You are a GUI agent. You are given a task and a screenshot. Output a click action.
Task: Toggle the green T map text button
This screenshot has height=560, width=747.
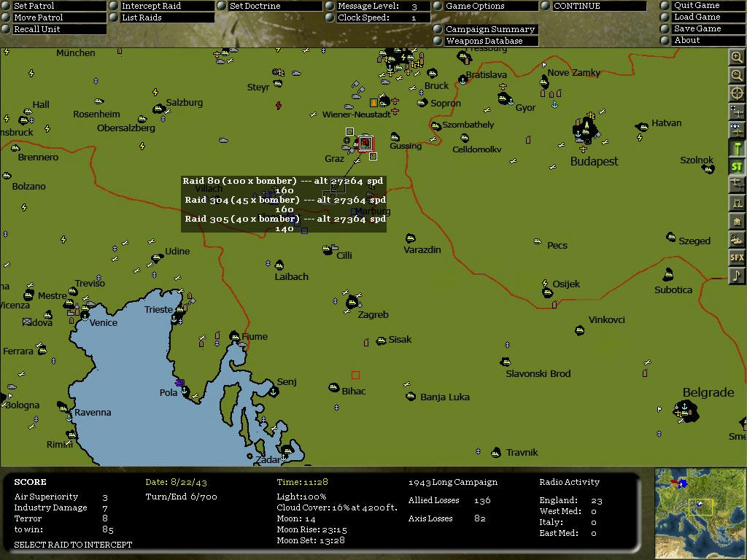tap(737, 148)
